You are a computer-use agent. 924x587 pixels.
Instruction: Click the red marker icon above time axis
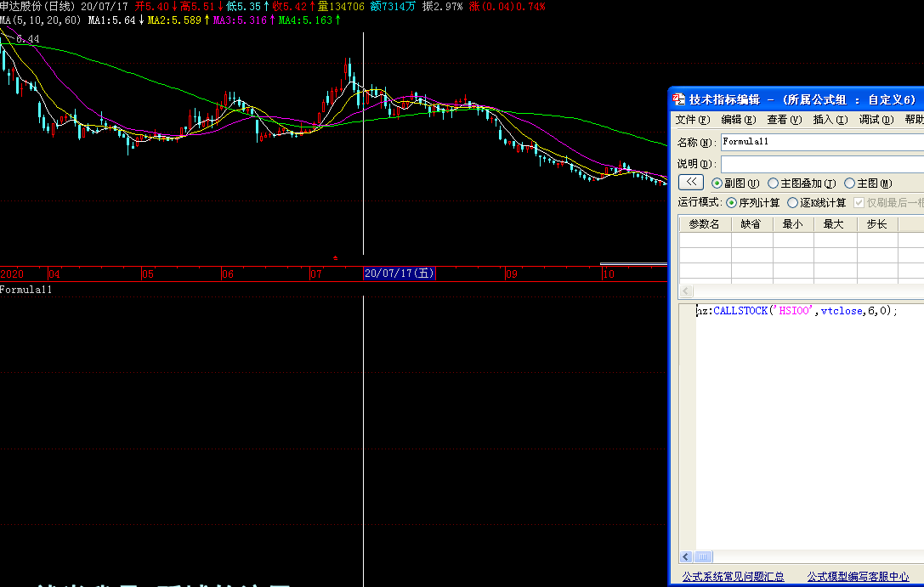tap(335, 258)
